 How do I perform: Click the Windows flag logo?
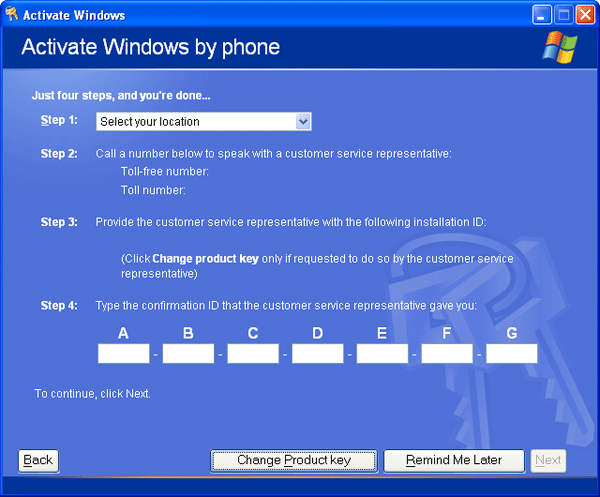pos(560,47)
